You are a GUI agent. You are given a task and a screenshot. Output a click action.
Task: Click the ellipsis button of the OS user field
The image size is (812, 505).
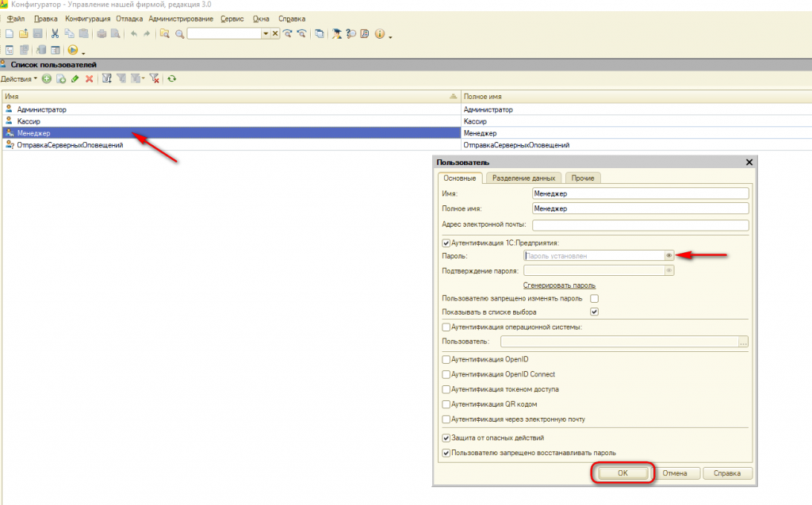pyautogui.click(x=743, y=342)
